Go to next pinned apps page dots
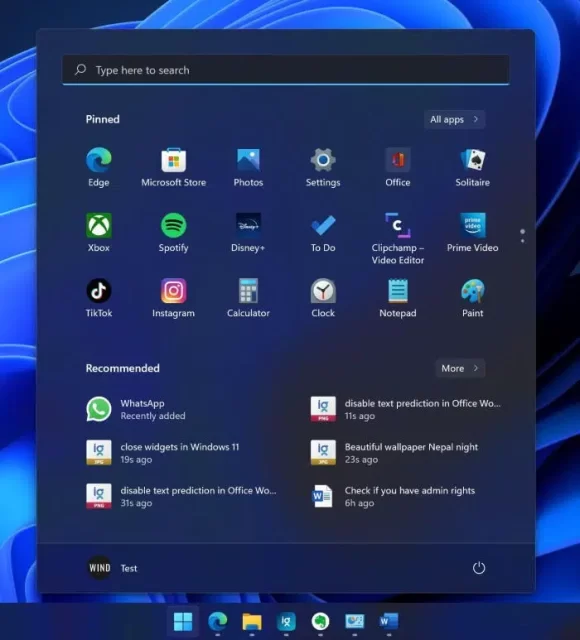Image resolution: width=580 pixels, height=640 pixels. click(x=522, y=236)
